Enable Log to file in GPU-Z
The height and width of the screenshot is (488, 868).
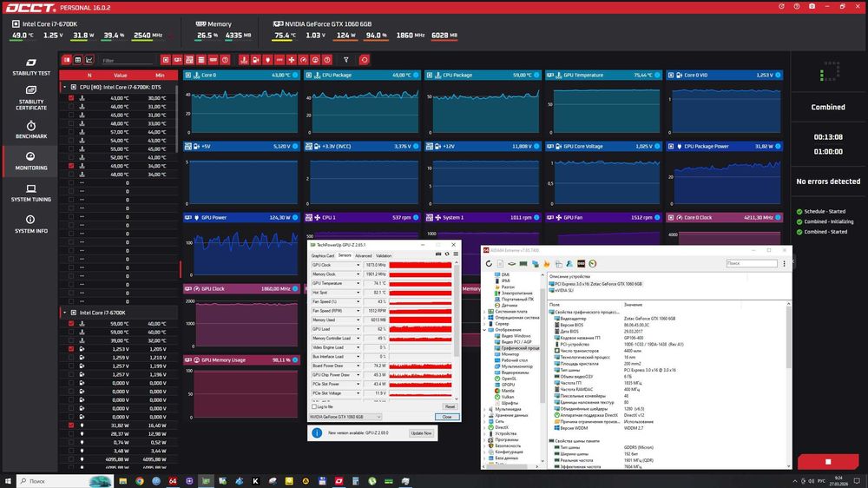314,406
